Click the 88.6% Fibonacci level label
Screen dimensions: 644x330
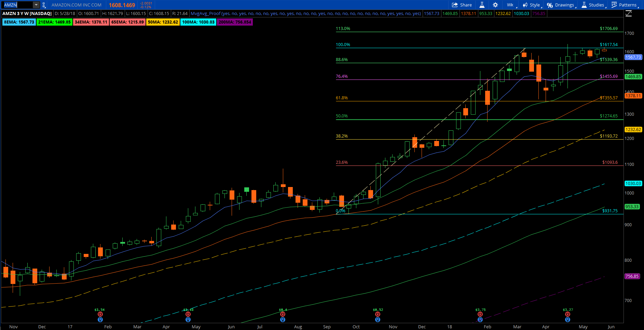[x=342, y=60]
